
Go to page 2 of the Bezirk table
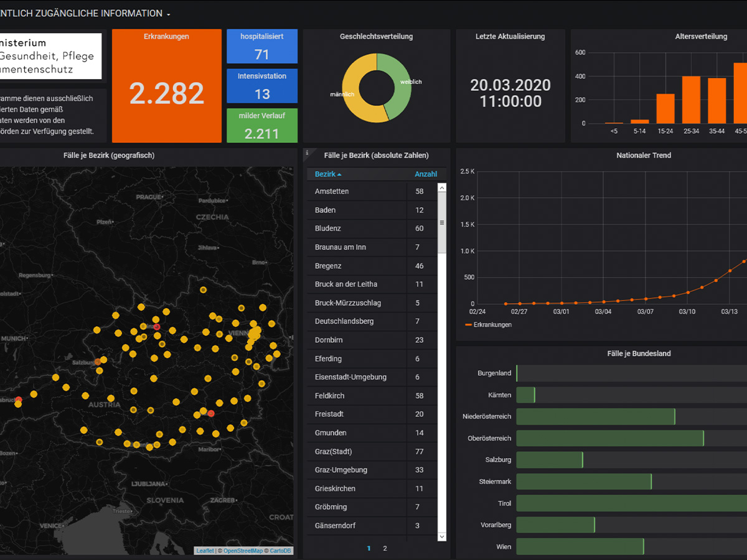pos(385,548)
